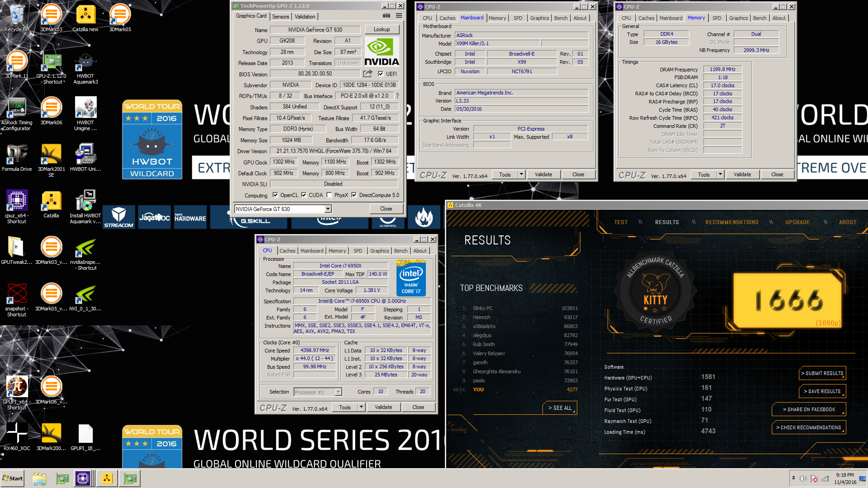Toggle the PhysX checkbox
The width and height of the screenshot is (868, 488).
(330, 195)
